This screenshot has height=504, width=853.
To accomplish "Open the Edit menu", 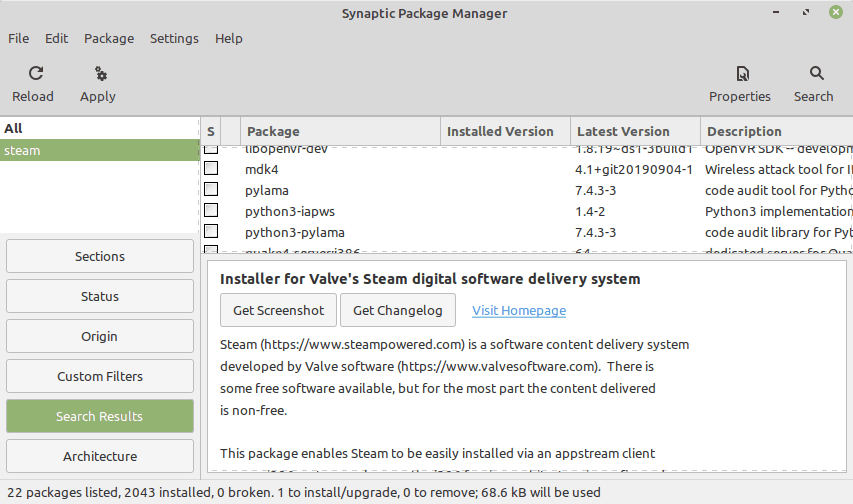I will point(57,39).
